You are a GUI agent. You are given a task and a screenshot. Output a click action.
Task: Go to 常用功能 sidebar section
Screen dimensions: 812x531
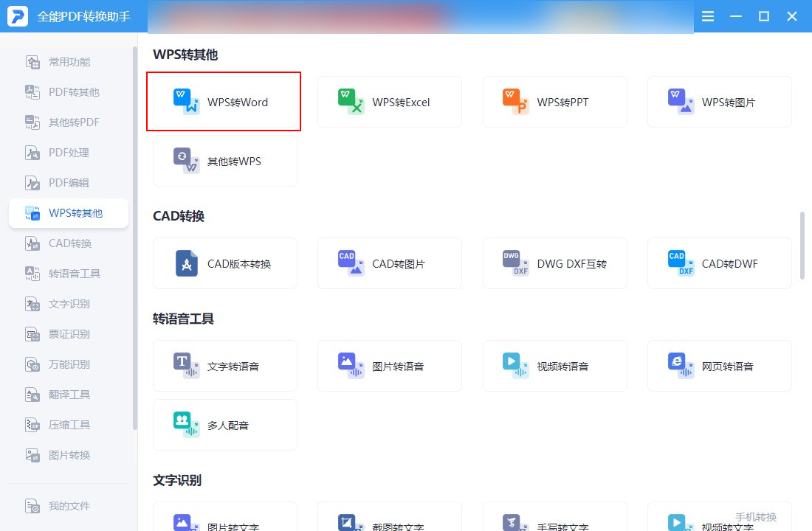(69, 62)
